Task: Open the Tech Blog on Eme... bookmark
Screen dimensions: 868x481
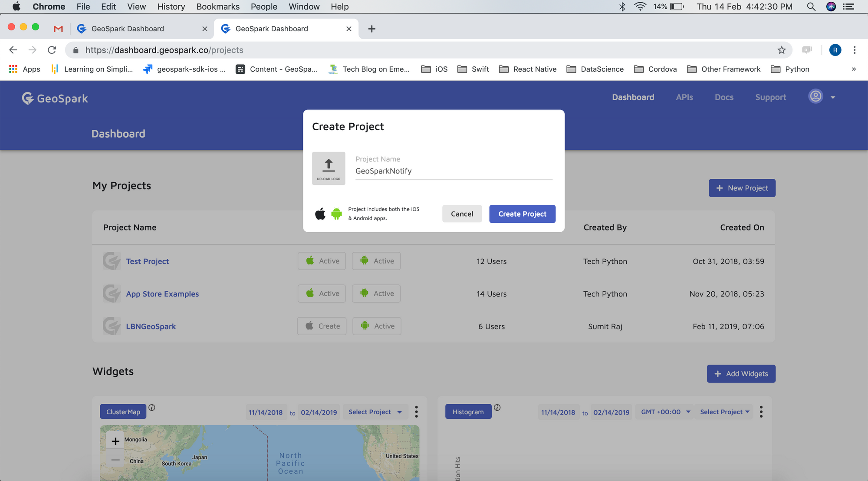Action: click(x=369, y=69)
